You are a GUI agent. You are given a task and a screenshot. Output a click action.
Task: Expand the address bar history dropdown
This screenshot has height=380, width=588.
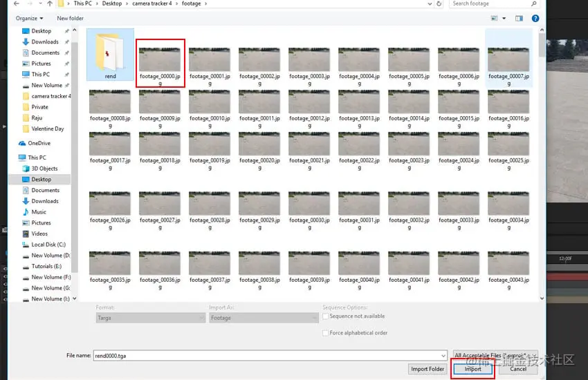pos(430,3)
